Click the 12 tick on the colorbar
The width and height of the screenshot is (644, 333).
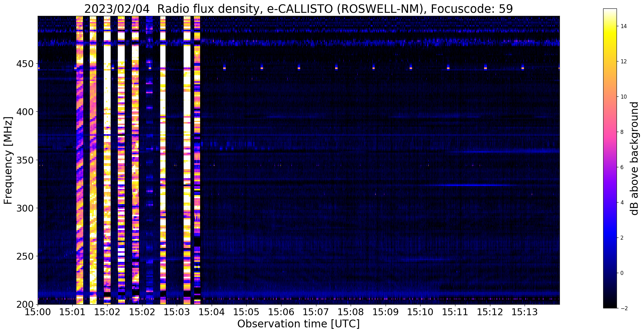click(x=624, y=61)
